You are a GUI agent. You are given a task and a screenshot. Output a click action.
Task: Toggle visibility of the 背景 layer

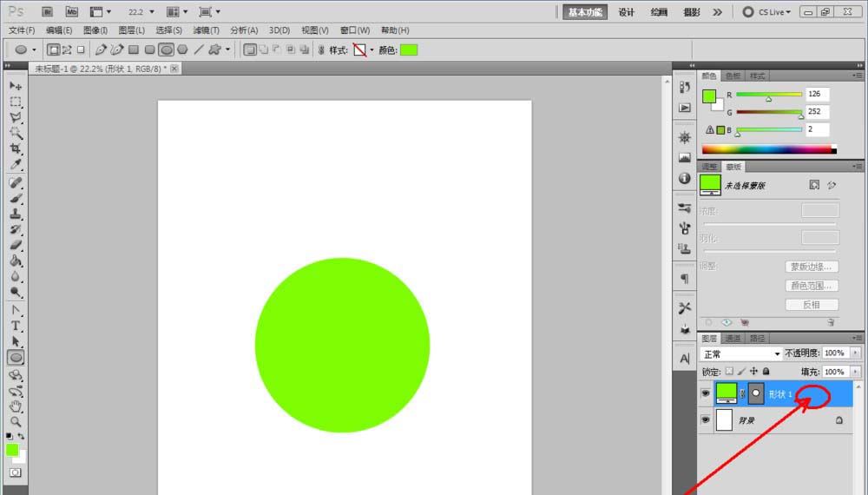[705, 420]
